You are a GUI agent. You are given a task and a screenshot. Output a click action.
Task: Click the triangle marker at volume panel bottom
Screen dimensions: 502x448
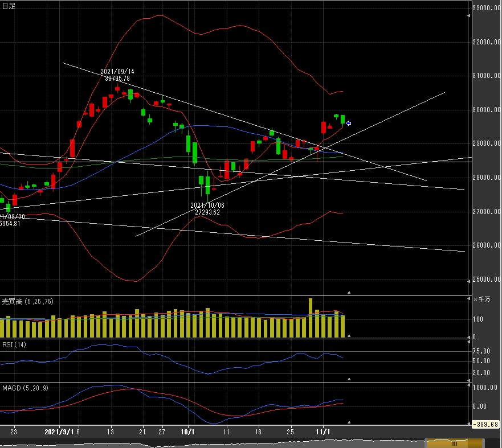click(349, 336)
